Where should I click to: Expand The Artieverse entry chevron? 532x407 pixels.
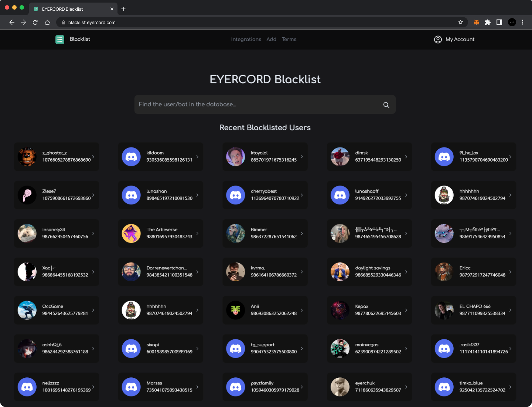coord(197,234)
